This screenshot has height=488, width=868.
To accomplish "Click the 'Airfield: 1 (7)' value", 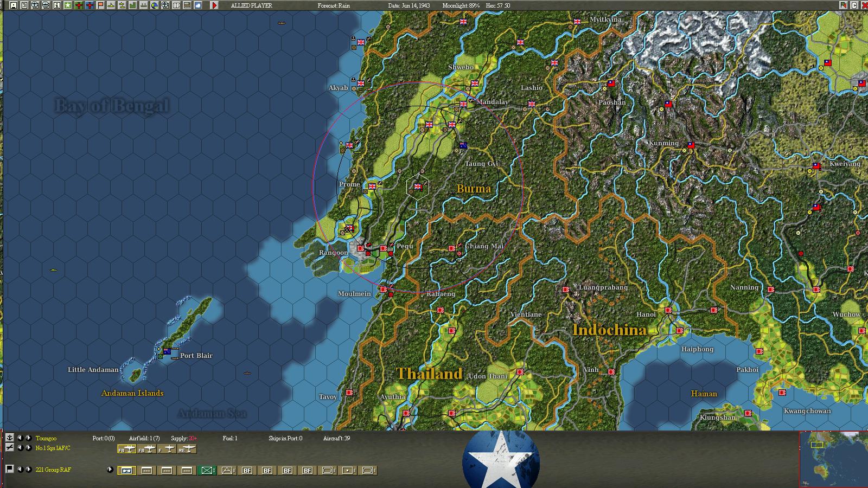I will (144, 438).
